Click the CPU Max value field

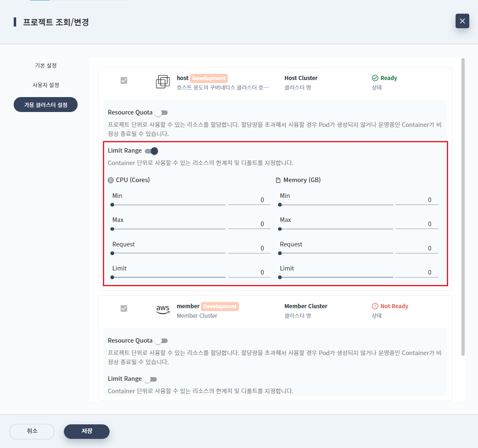pyautogui.click(x=249, y=224)
